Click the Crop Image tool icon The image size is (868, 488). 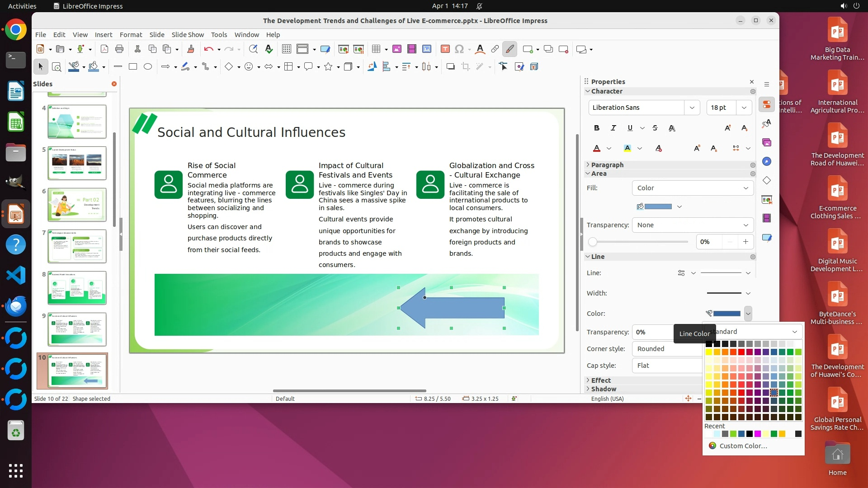pyautogui.click(x=465, y=67)
